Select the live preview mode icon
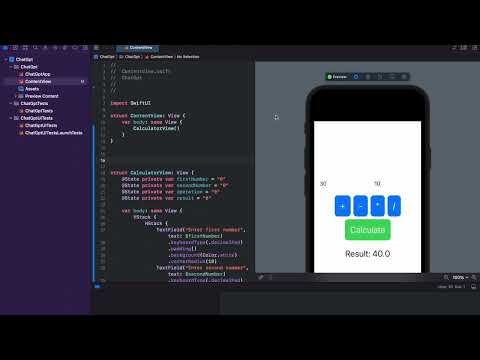This screenshot has height=360, width=480. point(356,77)
